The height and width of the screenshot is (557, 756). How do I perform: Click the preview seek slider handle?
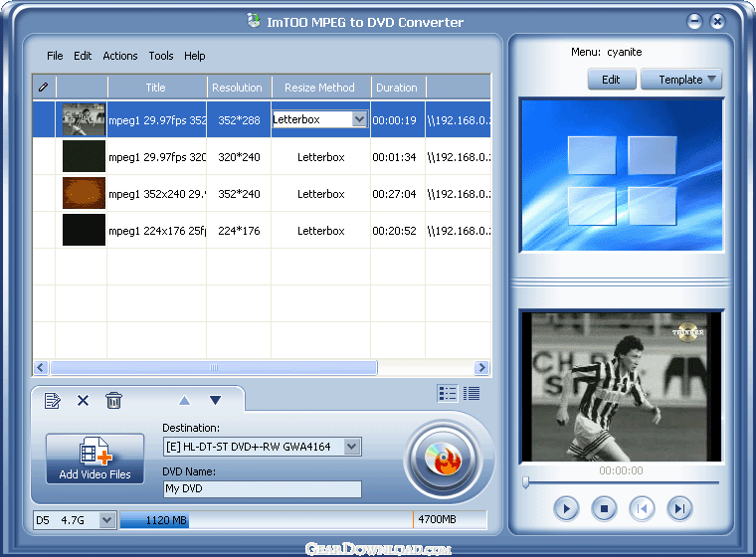tap(525, 482)
